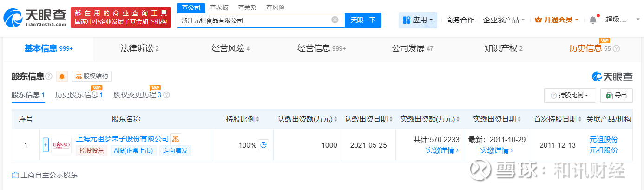Select the 股东信息 1 sub-tab

coord(28,95)
